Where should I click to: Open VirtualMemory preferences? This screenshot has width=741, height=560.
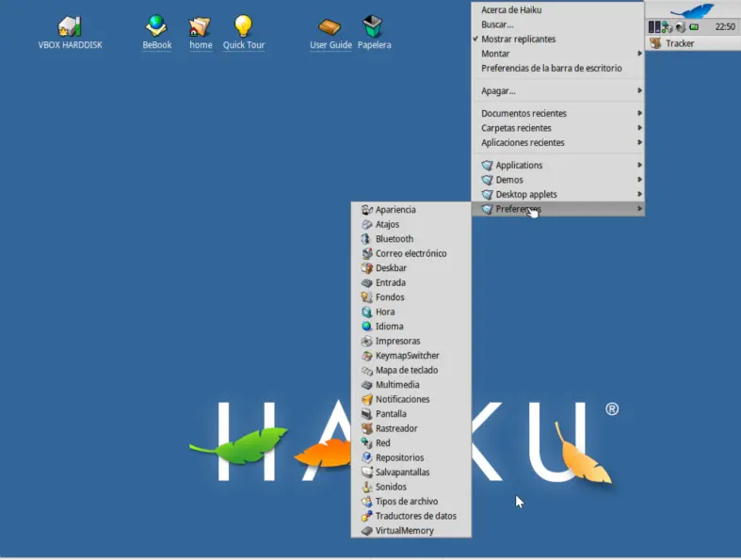[x=411, y=531]
